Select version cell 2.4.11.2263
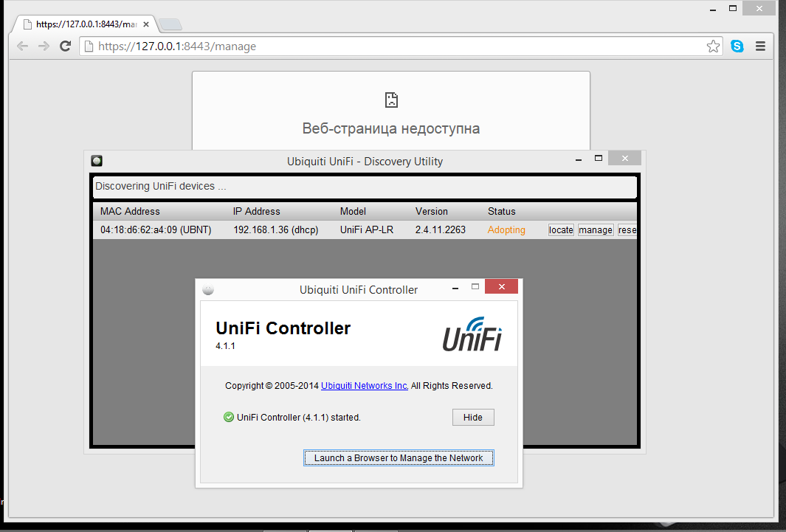 click(440, 230)
